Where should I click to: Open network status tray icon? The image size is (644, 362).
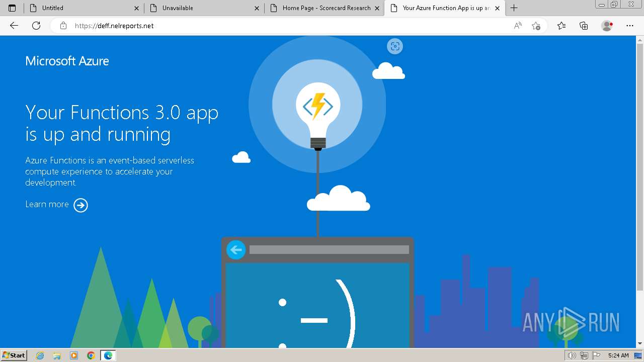click(584, 355)
